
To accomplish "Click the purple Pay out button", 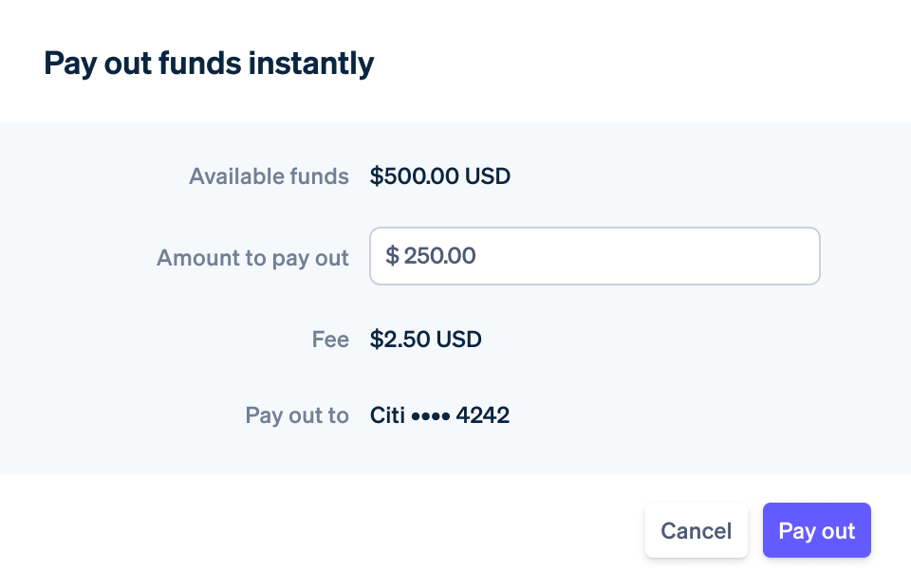I will coord(816,530).
